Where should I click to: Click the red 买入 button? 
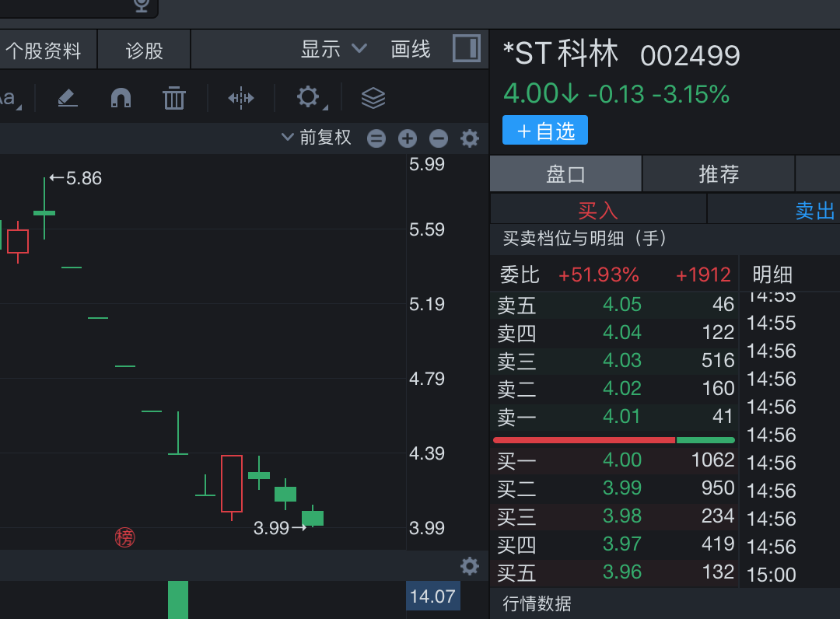[598, 210]
